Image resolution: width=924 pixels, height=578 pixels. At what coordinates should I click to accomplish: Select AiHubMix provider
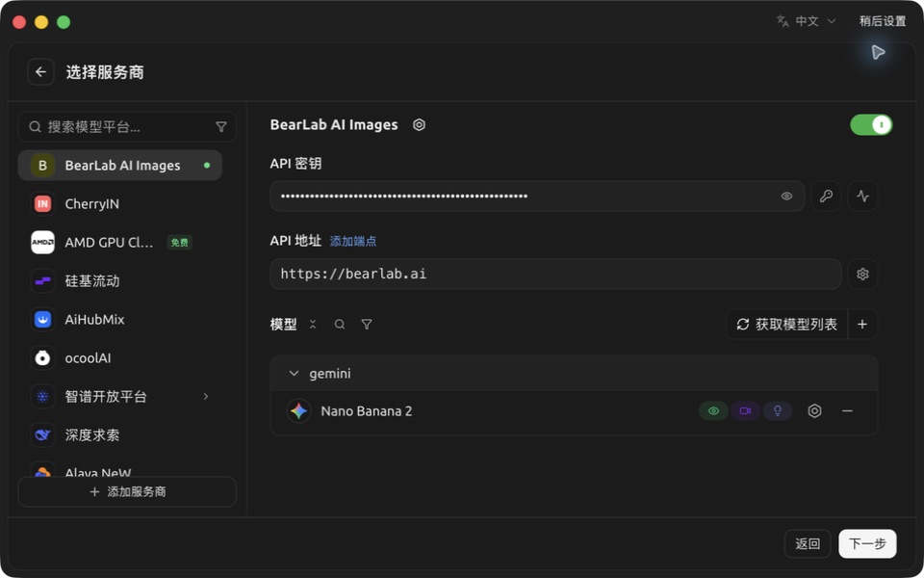pos(120,320)
